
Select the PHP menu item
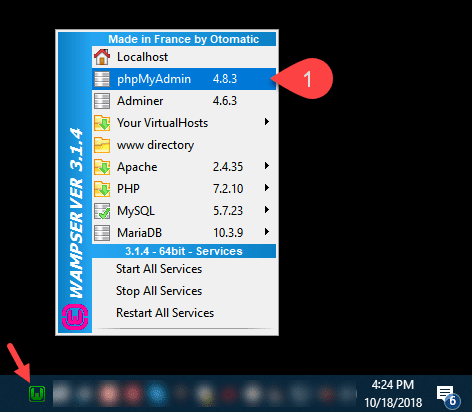click(184, 189)
